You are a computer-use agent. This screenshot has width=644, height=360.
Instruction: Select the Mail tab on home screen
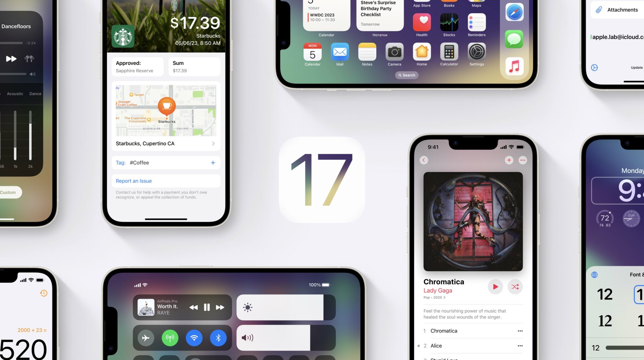(x=340, y=53)
